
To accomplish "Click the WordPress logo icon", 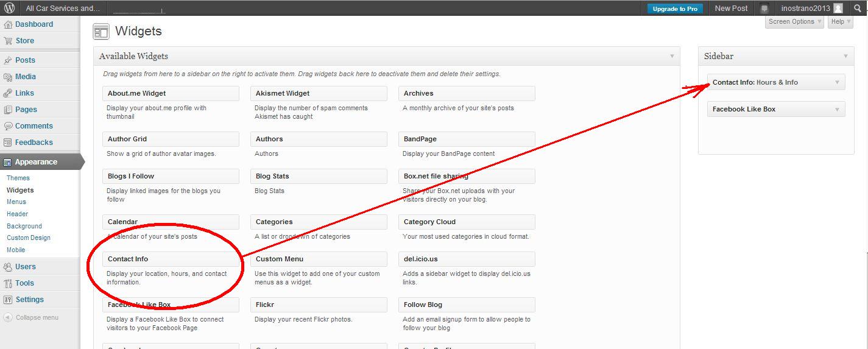I will tap(10, 8).
